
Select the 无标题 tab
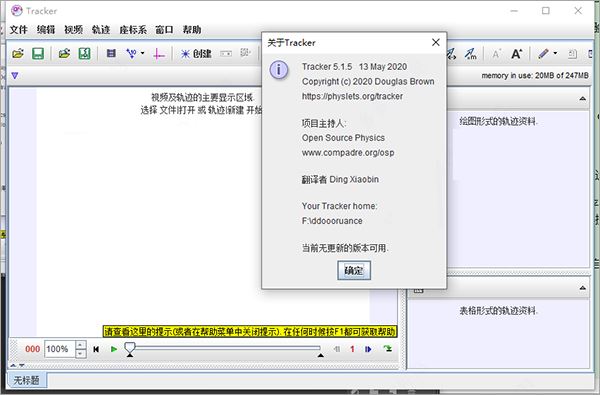[x=26, y=380]
